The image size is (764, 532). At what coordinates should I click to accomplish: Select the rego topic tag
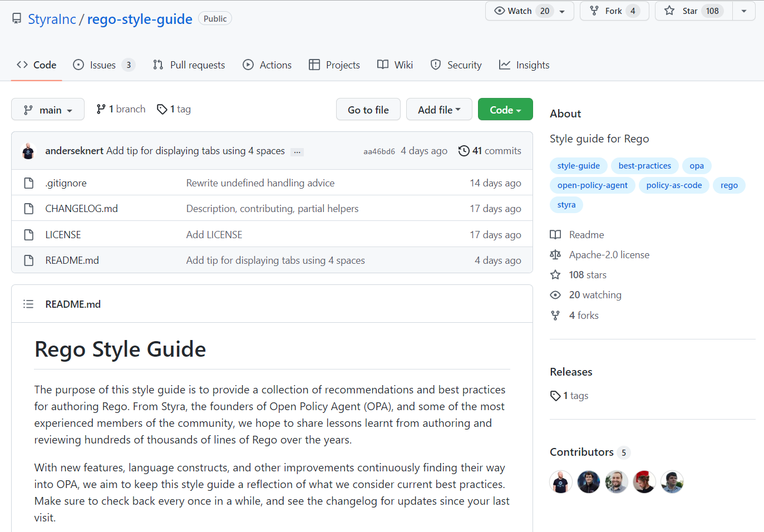[x=729, y=185]
